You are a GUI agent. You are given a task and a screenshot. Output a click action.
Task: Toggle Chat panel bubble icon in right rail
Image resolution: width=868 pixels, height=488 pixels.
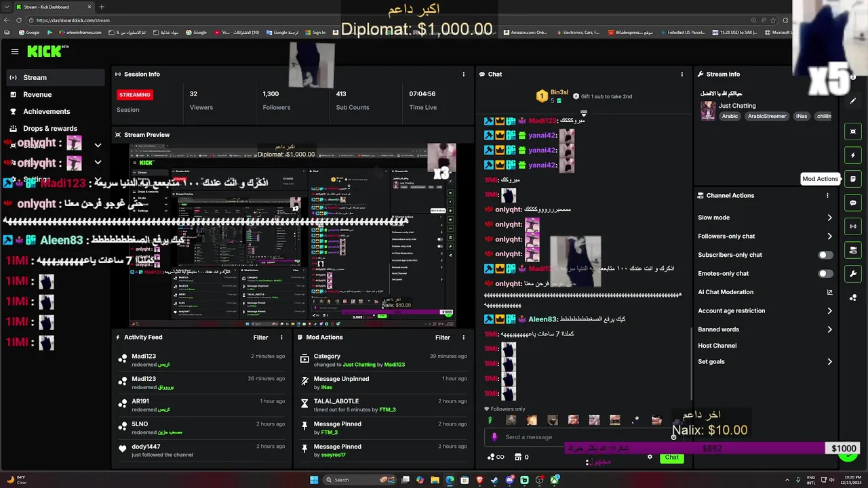point(853,203)
